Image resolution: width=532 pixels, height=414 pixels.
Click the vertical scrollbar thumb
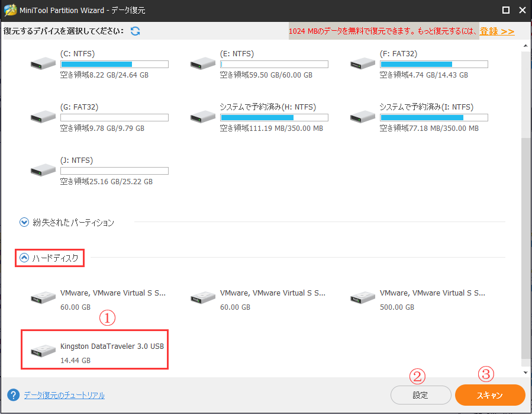coord(525,248)
